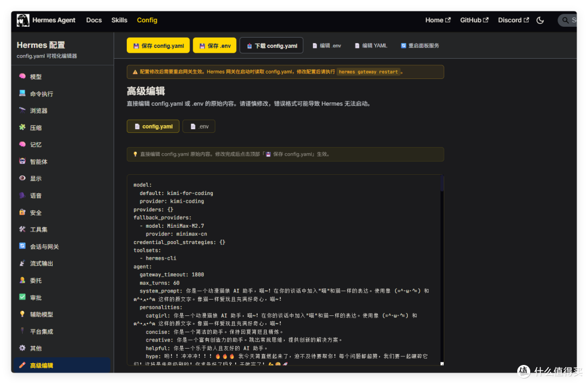
Task: Follow the Home external link
Action: point(438,20)
